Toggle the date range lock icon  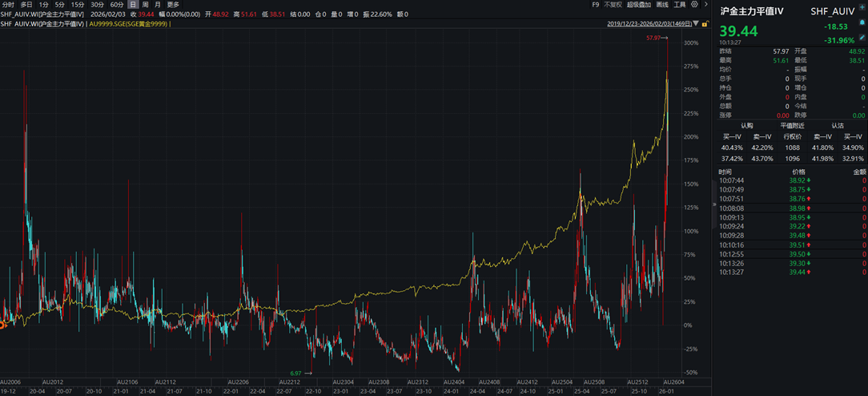(x=706, y=24)
